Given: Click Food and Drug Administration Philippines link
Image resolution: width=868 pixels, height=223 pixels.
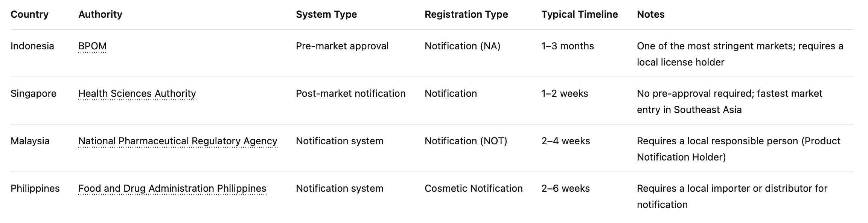Looking at the screenshot, I should tap(172, 188).
